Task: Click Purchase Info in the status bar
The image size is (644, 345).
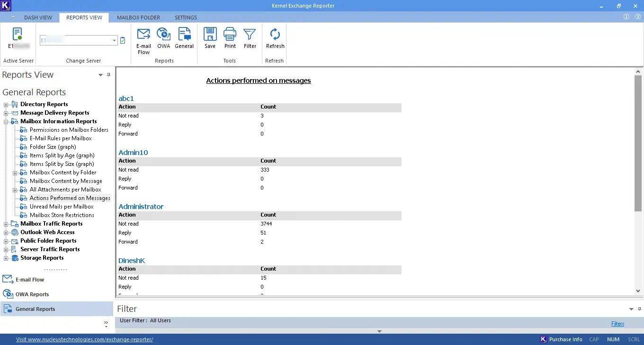Action: [562, 339]
